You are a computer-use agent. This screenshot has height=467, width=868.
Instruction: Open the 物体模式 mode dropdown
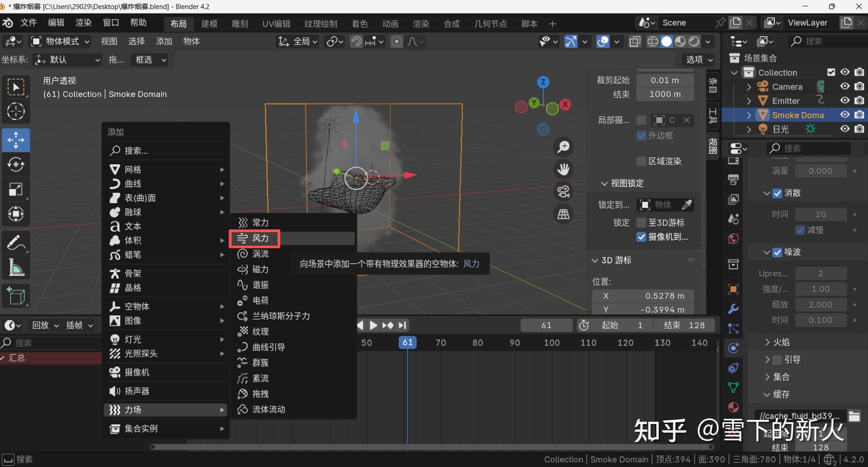(x=59, y=41)
